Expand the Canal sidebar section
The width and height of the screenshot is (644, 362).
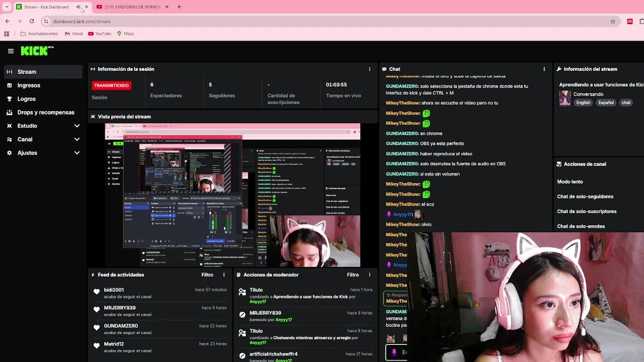click(77, 139)
